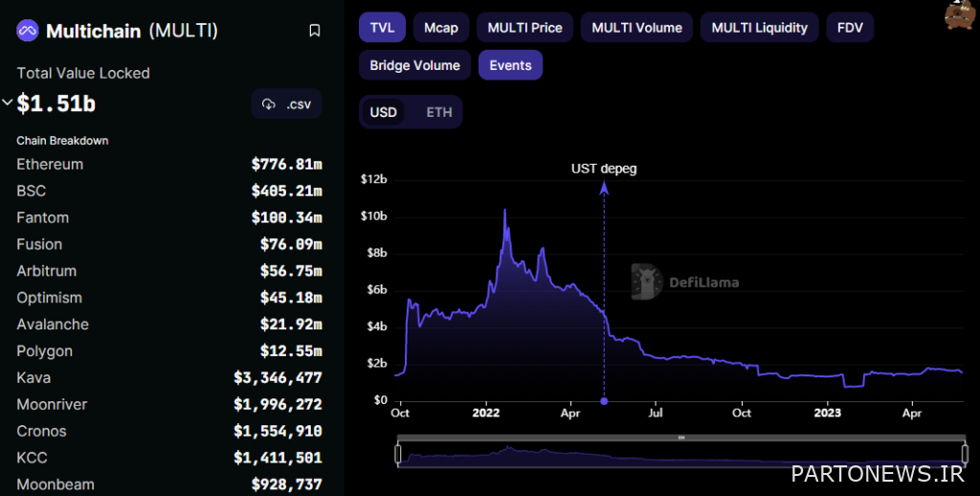This screenshot has width=980, height=496.
Task: Select the Moonbeam chain row
Action: coord(169,485)
